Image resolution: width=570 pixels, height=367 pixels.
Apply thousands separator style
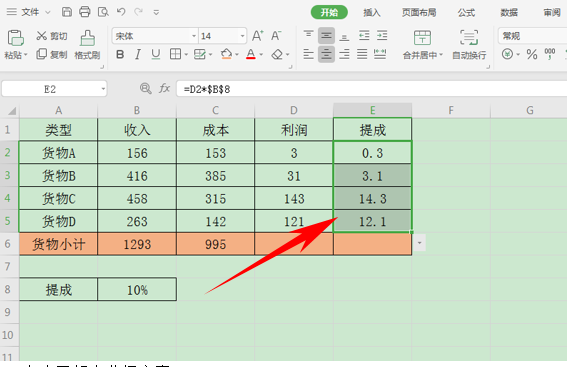[550, 55]
